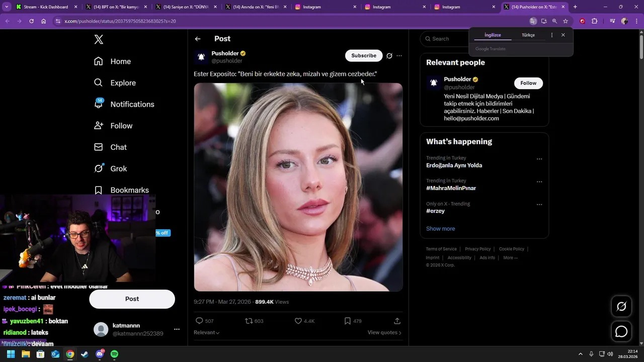Close the Google Translate popup
Image resolution: width=644 pixels, height=362 pixels.
click(x=563, y=35)
